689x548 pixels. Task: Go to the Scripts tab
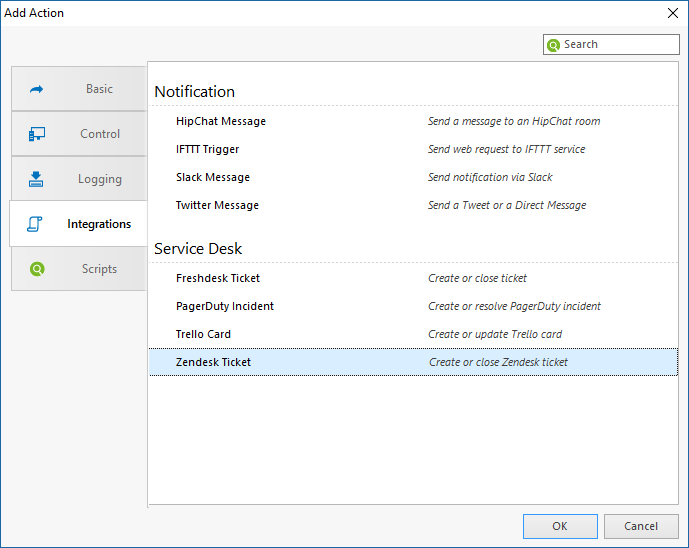(x=79, y=269)
